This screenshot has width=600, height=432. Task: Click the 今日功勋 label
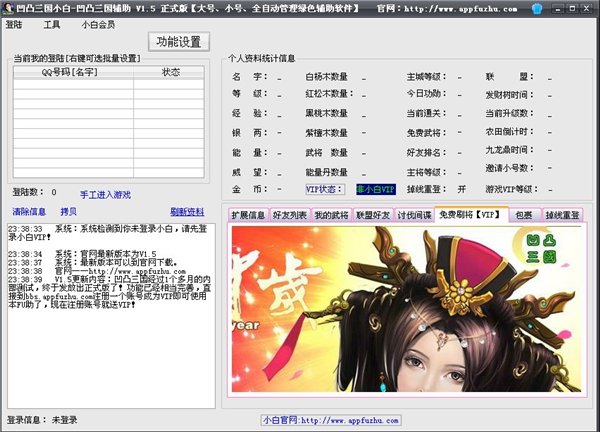point(426,93)
